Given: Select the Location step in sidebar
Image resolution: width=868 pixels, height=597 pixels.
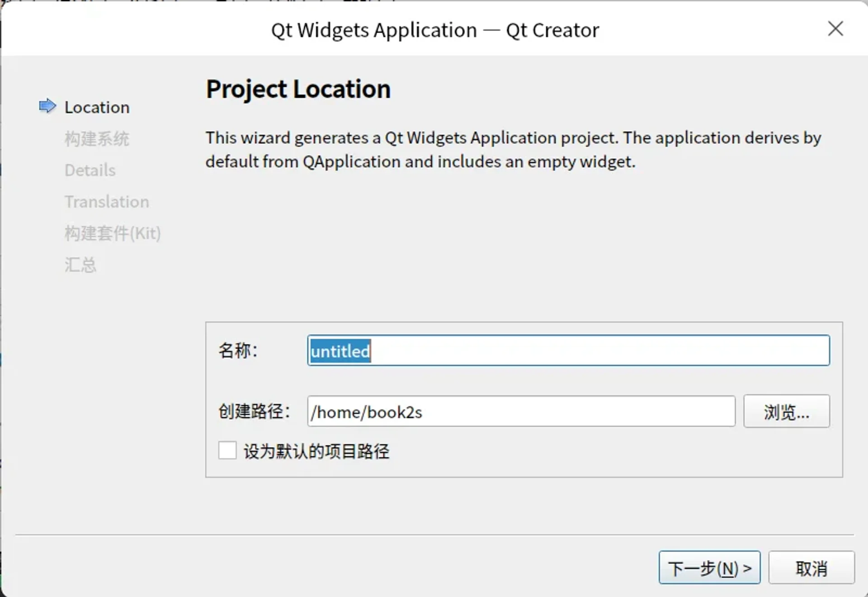Looking at the screenshot, I should coord(97,107).
